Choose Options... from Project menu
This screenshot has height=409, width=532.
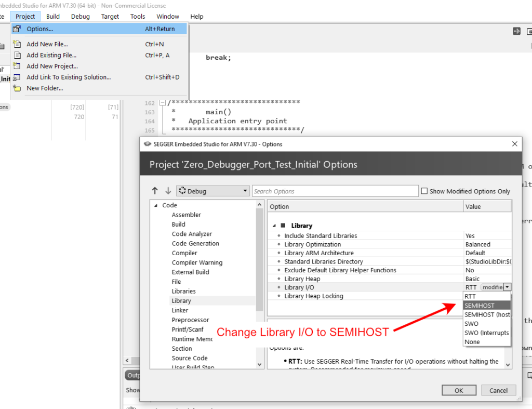coord(99,29)
